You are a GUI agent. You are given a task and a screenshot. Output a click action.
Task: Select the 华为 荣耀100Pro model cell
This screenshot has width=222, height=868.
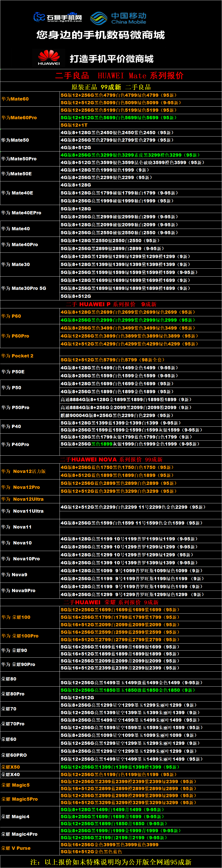tap(30, 636)
